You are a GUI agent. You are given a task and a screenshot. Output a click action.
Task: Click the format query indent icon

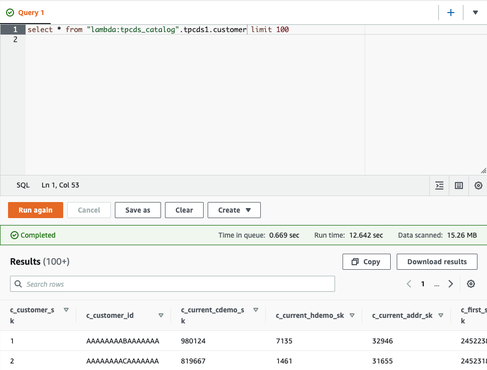click(439, 185)
